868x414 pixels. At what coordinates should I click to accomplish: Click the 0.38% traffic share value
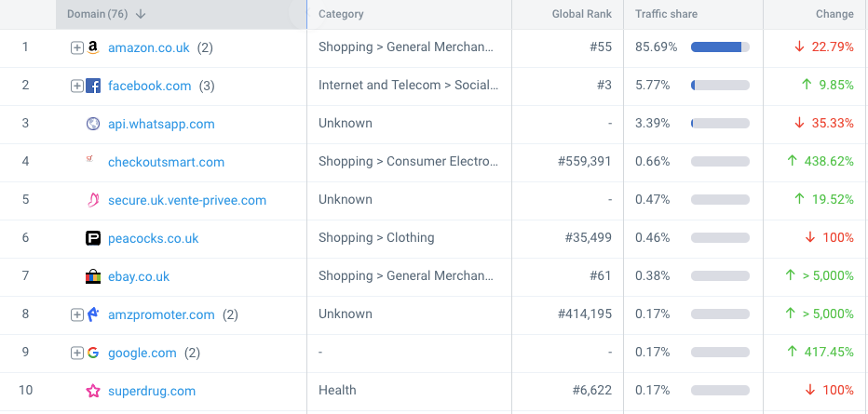click(652, 275)
